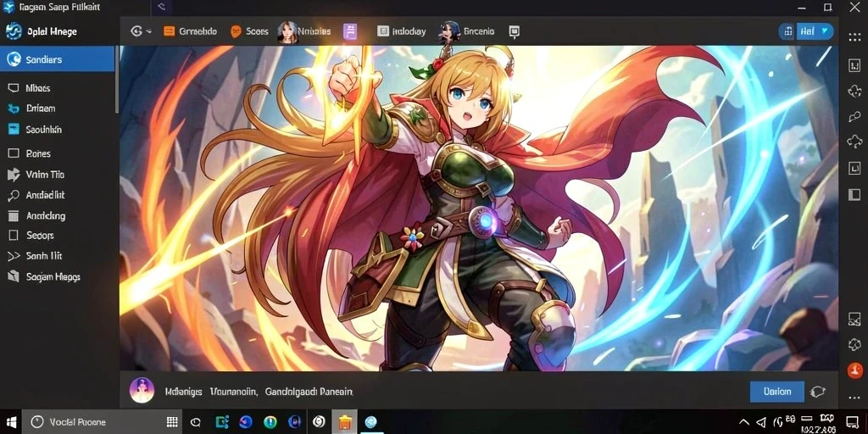This screenshot has width=868, height=434.
Task: Open the back arrow dropdown in top toolbar
Action: [141, 31]
